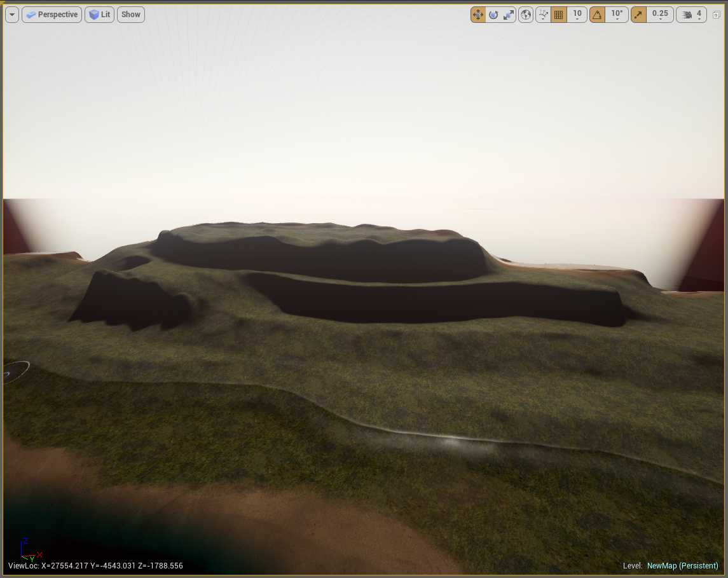Open the Show flags menu
728x578 pixels.
(131, 15)
